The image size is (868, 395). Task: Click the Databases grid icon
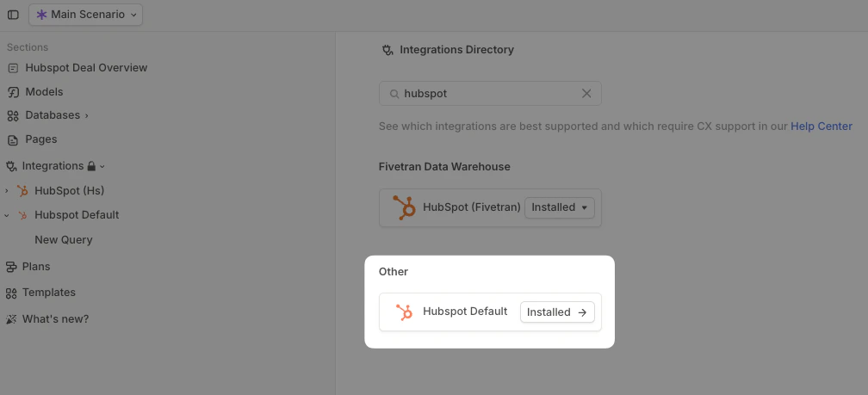pos(13,115)
